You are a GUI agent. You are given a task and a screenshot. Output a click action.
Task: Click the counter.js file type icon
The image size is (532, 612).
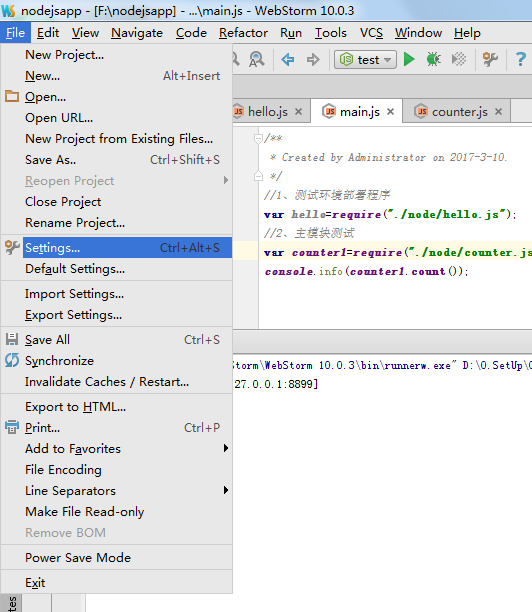pyautogui.click(x=421, y=112)
